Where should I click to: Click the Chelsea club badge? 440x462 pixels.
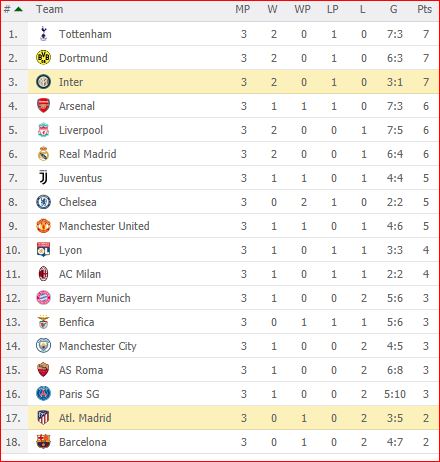tap(43, 202)
